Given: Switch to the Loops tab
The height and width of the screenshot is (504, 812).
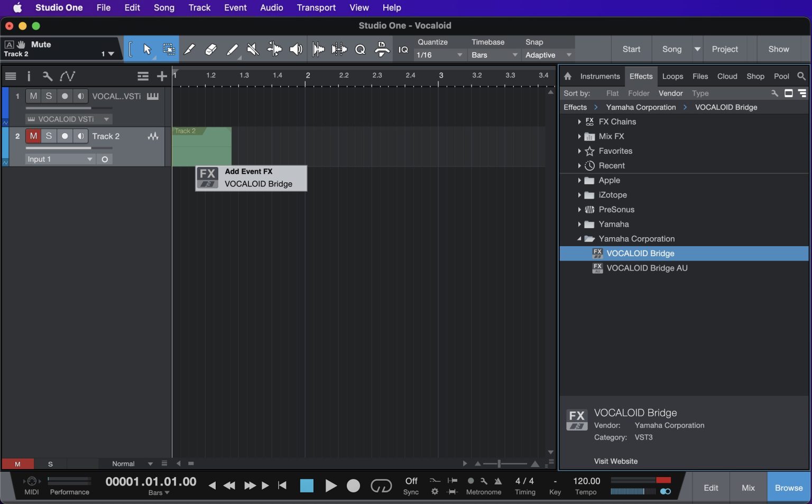Looking at the screenshot, I should point(672,76).
